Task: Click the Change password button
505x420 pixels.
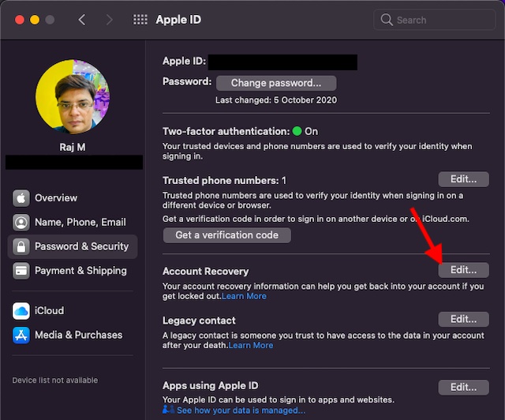Action: coord(276,83)
